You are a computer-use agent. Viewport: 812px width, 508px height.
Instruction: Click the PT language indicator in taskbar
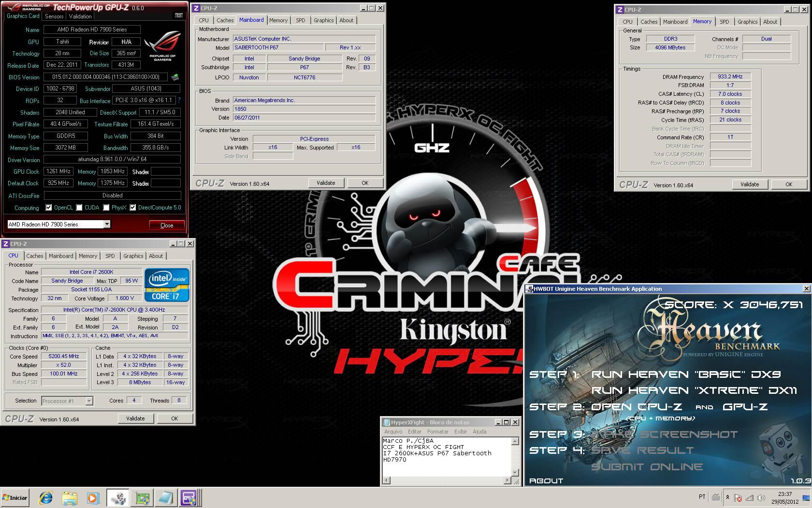coord(702,497)
